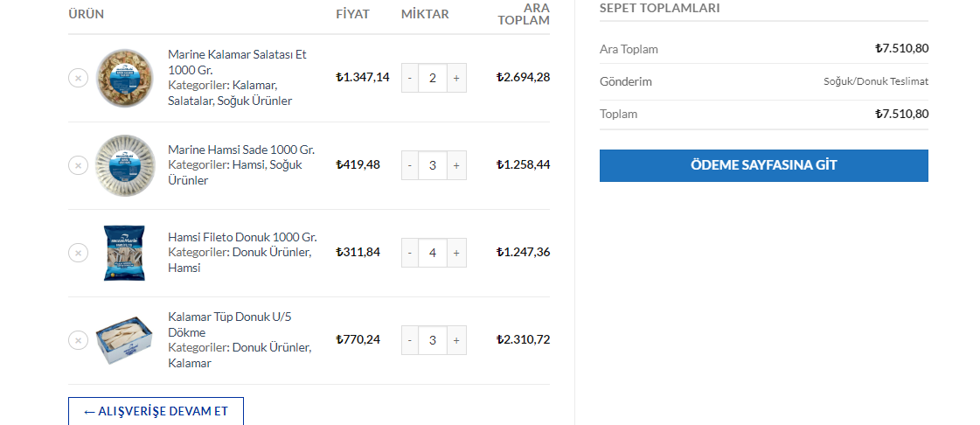Remove Hamsi Fileto Donuk from cart
980x425 pixels.
(x=78, y=253)
